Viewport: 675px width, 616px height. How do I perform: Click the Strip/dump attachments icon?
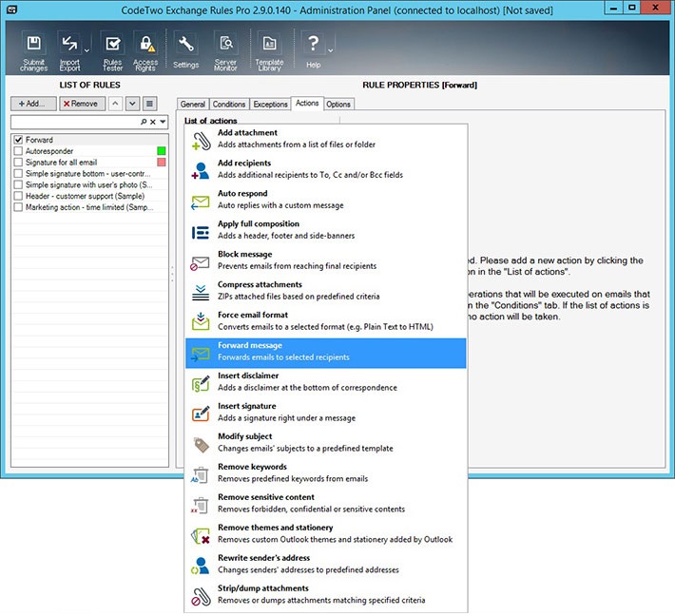click(201, 596)
